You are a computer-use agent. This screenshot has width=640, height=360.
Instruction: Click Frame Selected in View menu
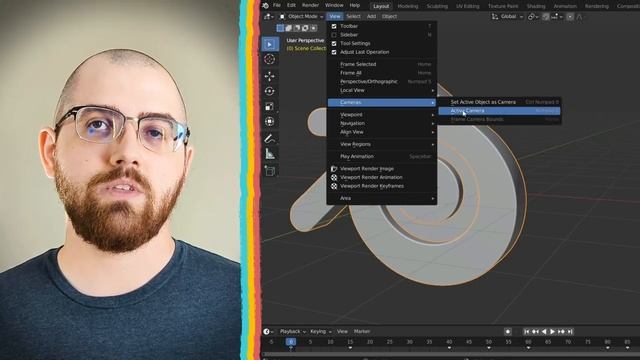(382, 64)
